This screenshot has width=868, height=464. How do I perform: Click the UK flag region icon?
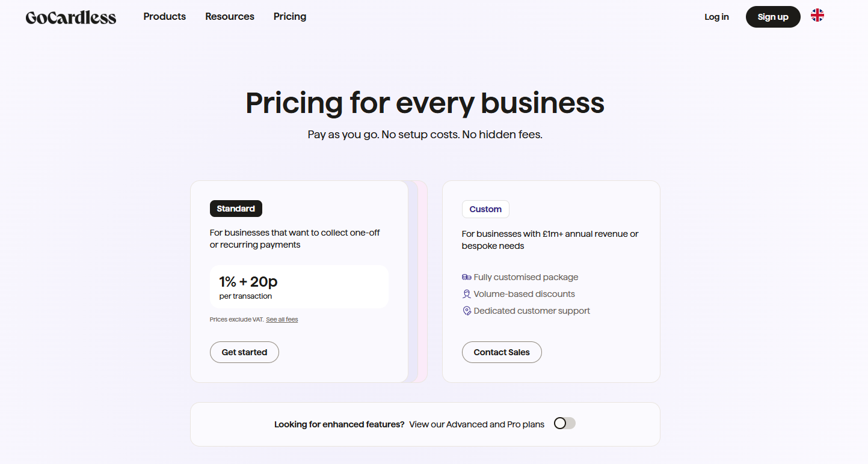tap(817, 16)
